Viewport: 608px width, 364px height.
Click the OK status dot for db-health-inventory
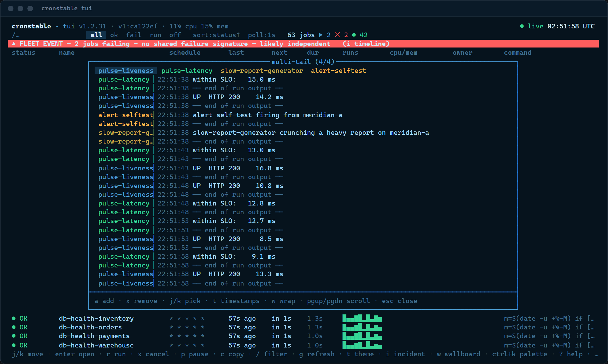click(14, 318)
